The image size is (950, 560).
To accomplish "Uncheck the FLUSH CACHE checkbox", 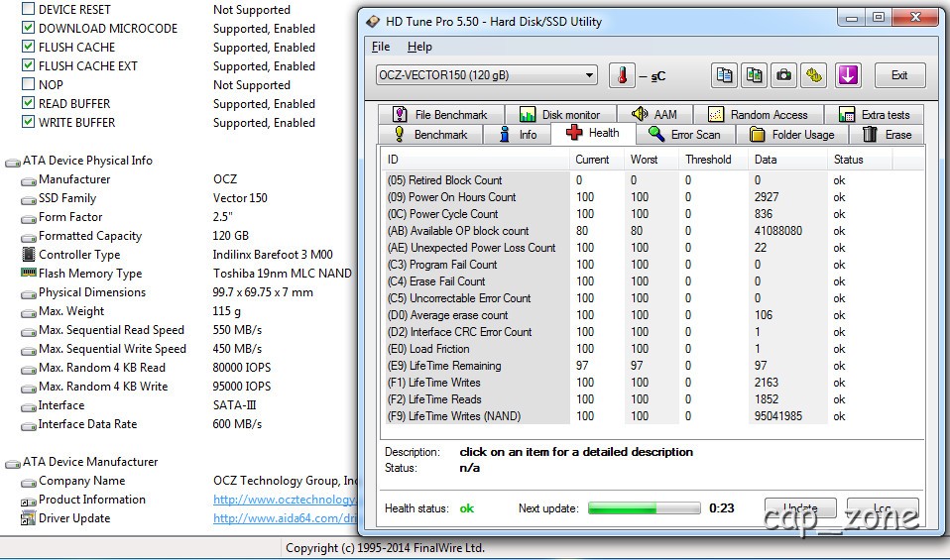I will [x=28, y=47].
